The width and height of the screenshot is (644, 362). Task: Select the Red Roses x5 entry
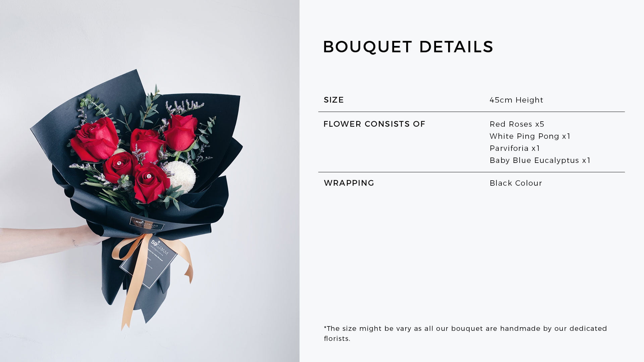pos(517,124)
